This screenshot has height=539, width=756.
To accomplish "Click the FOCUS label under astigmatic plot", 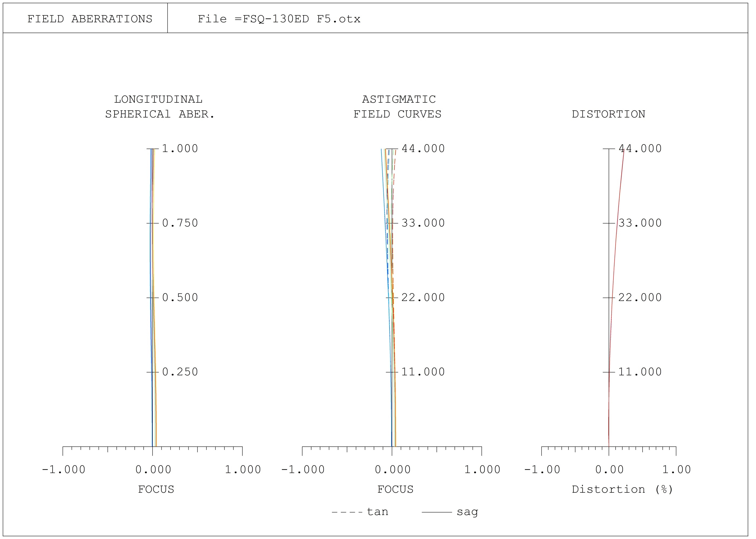I will (x=395, y=489).
